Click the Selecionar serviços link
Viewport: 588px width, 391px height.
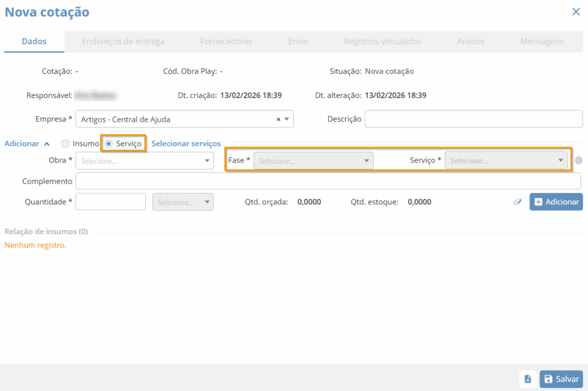click(x=186, y=144)
